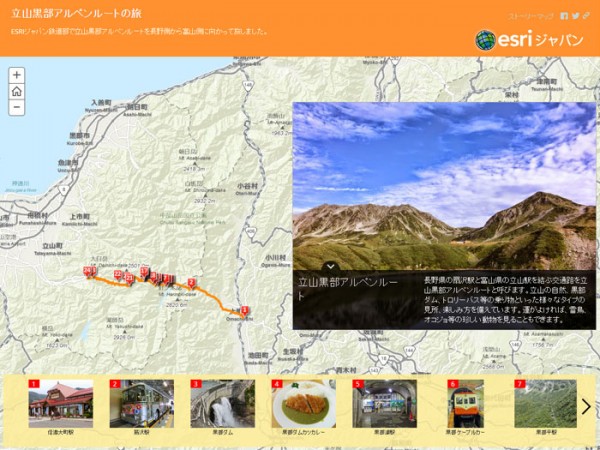Open thumbnail 6, the cable car photo
This screenshot has width=600, height=450.
click(465, 404)
